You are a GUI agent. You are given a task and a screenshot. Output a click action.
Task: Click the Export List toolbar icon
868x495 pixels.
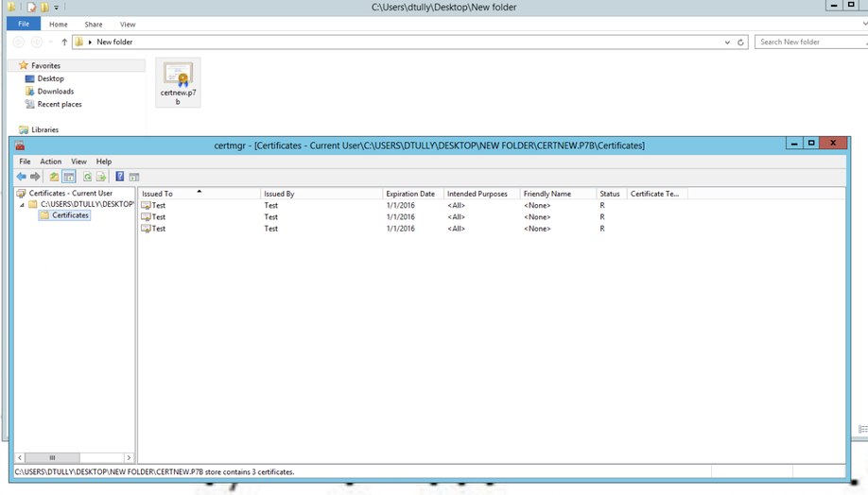100,177
